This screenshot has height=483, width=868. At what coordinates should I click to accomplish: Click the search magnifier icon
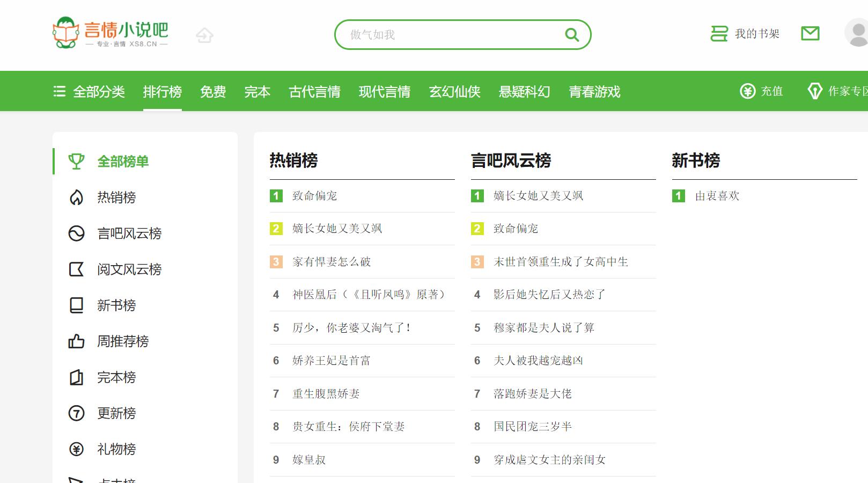(x=571, y=34)
